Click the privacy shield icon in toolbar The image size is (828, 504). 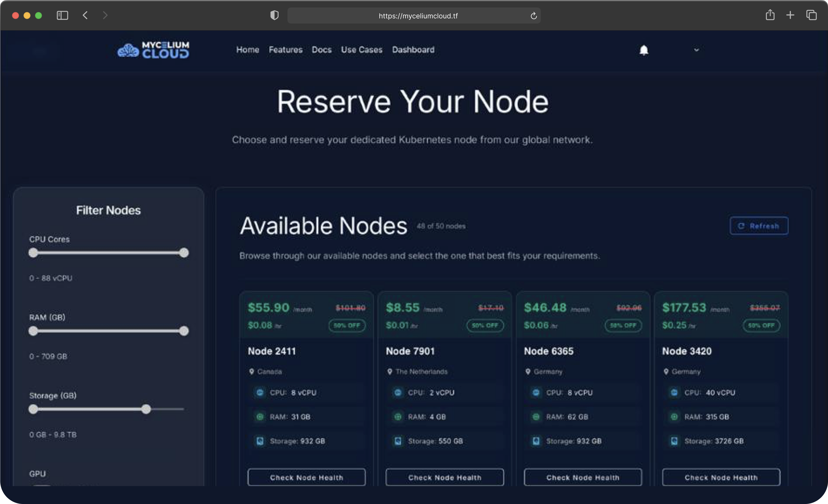(x=274, y=15)
